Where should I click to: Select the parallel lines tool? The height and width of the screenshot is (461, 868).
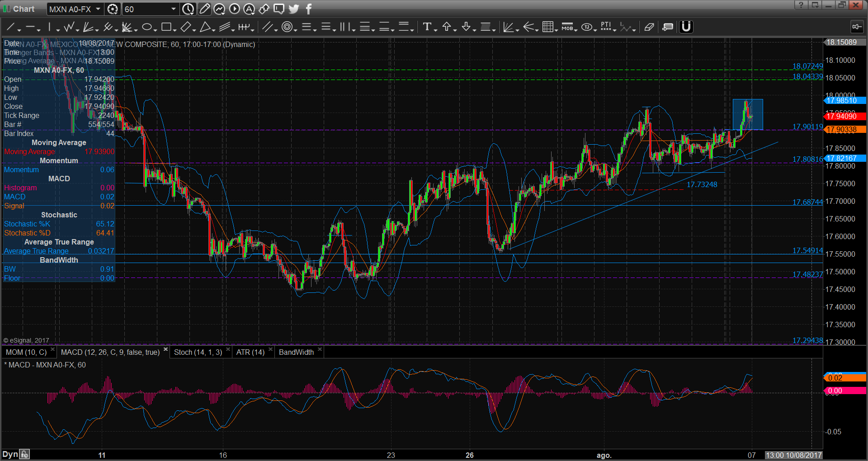coord(267,27)
